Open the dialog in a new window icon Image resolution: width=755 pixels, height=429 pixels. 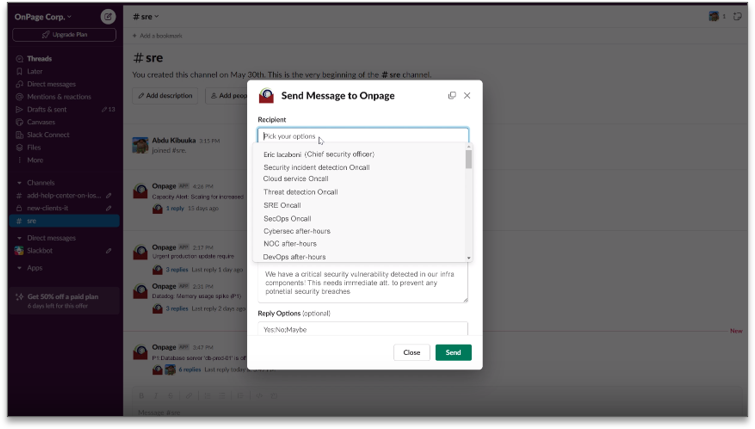pos(452,96)
